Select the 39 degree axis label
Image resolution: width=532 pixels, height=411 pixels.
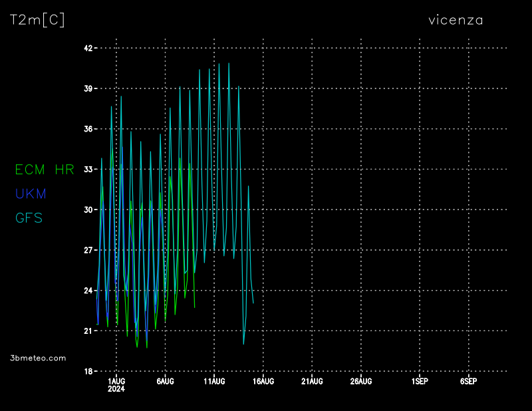88,88
